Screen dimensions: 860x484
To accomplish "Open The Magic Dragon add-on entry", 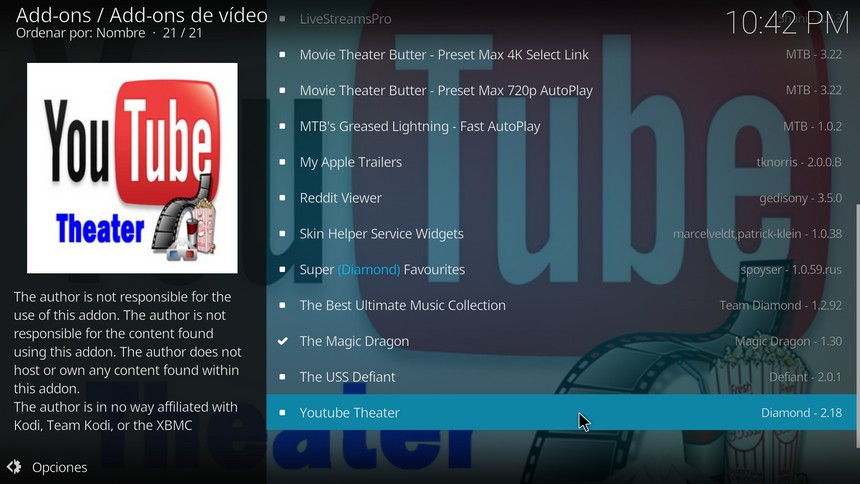I will pyautogui.click(x=561, y=341).
